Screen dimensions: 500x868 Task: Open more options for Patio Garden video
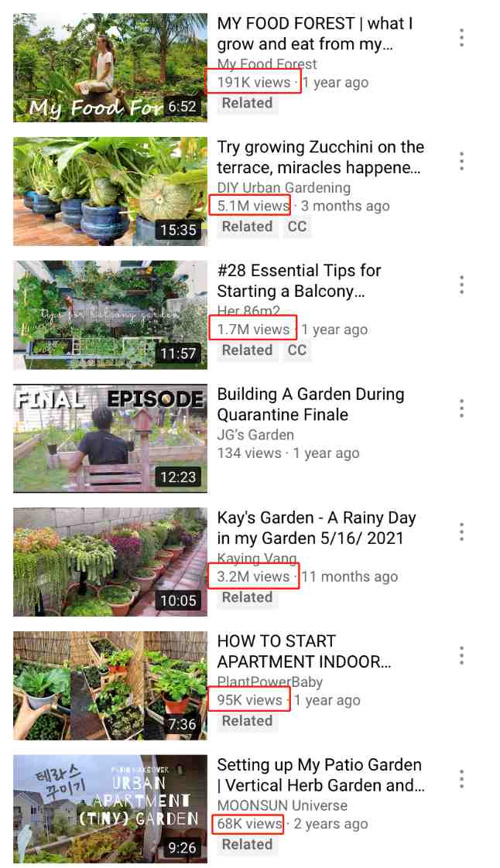461,779
